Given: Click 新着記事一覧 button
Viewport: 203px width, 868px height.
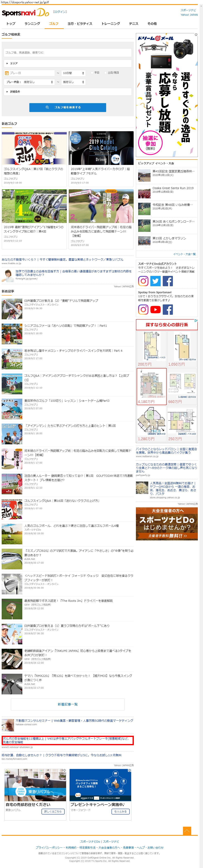Looking at the screenshot, I should coord(68,705).
